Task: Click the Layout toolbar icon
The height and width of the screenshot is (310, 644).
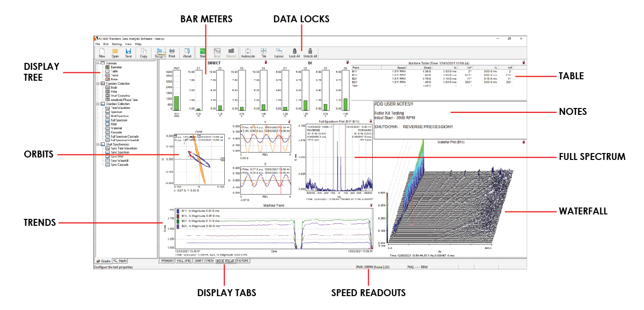Action: pos(279,53)
